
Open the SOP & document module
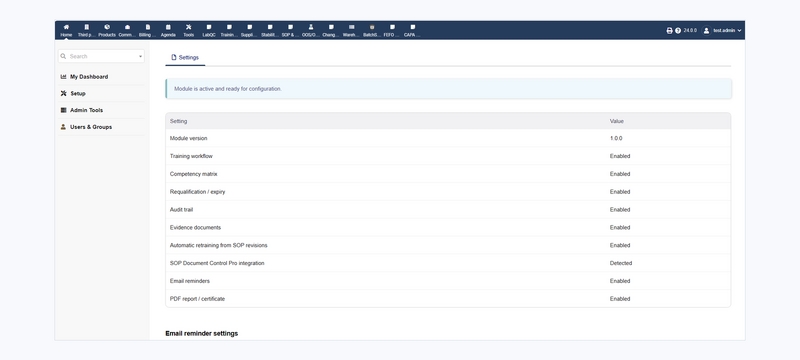click(x=290, y=30)
